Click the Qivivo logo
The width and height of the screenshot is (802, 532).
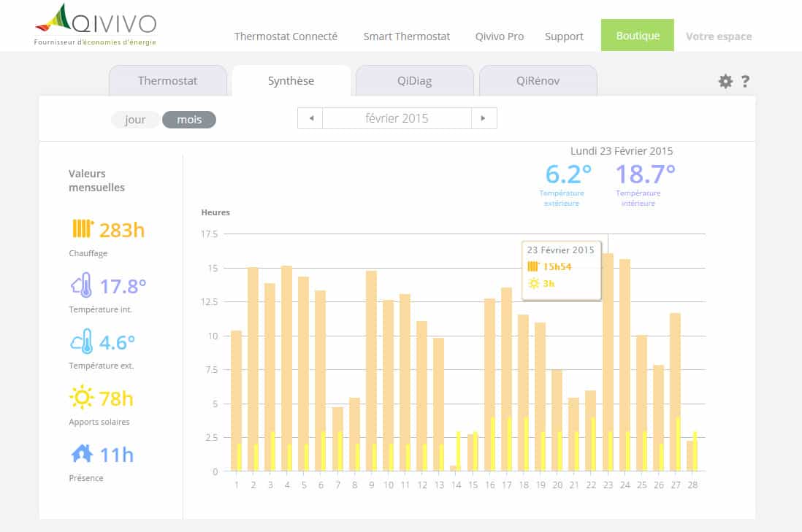[x=96, y=24]
